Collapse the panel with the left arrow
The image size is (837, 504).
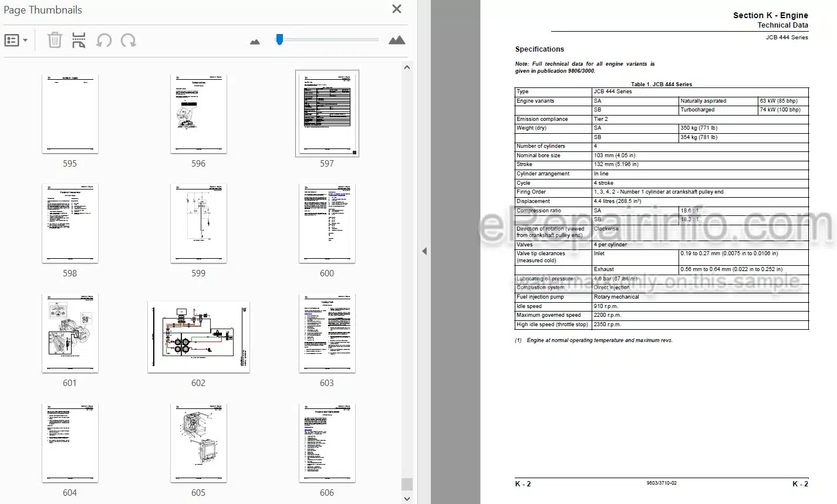click(x=424, y=251)
